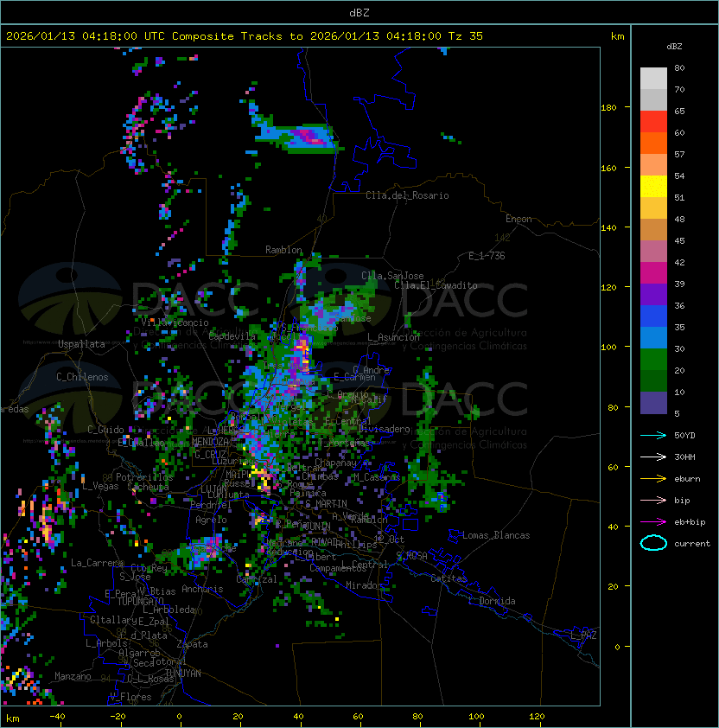This screenshot has width=719, height=728.
Task: Pick the light grey 70-80 dBZ swatch
Action: pos(653,79)
